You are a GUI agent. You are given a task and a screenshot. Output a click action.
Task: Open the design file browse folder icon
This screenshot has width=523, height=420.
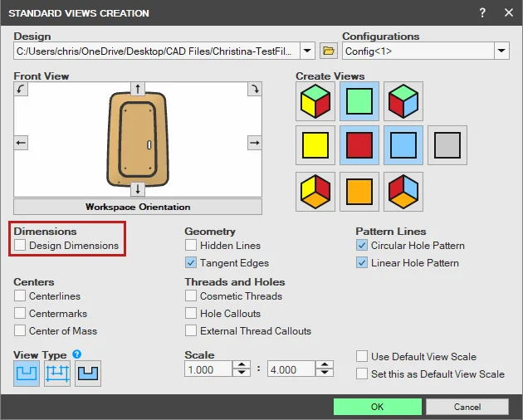pyautogui.click(x=329, y=51)
